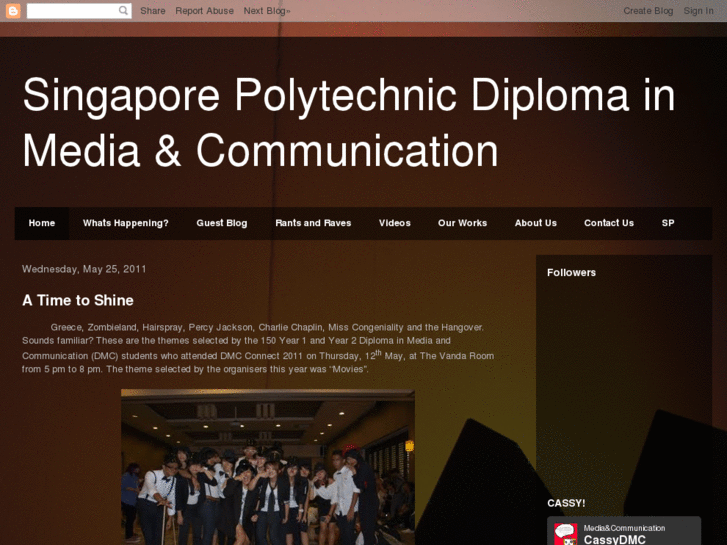Click the group photo in the post
The height and width of the screenshot is (545, 727).
tap(268, 467)
